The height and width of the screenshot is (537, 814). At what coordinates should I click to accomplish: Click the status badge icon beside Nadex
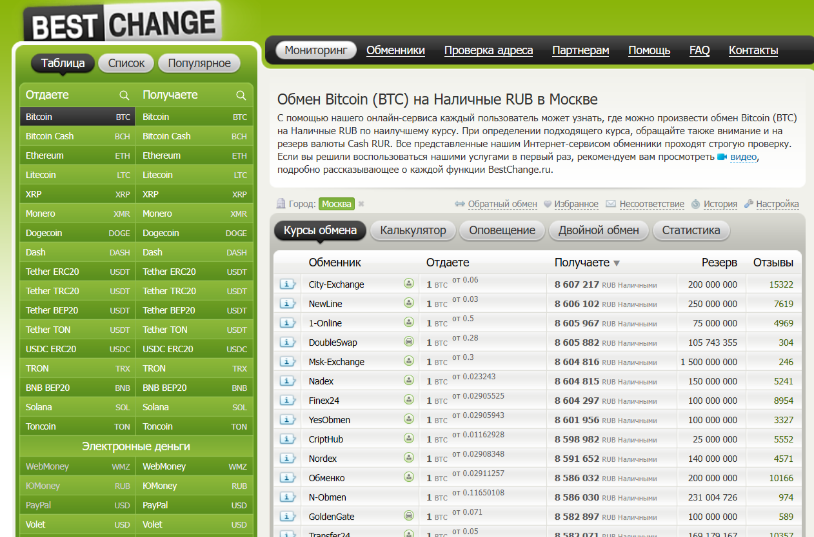[x=409, y=380]
